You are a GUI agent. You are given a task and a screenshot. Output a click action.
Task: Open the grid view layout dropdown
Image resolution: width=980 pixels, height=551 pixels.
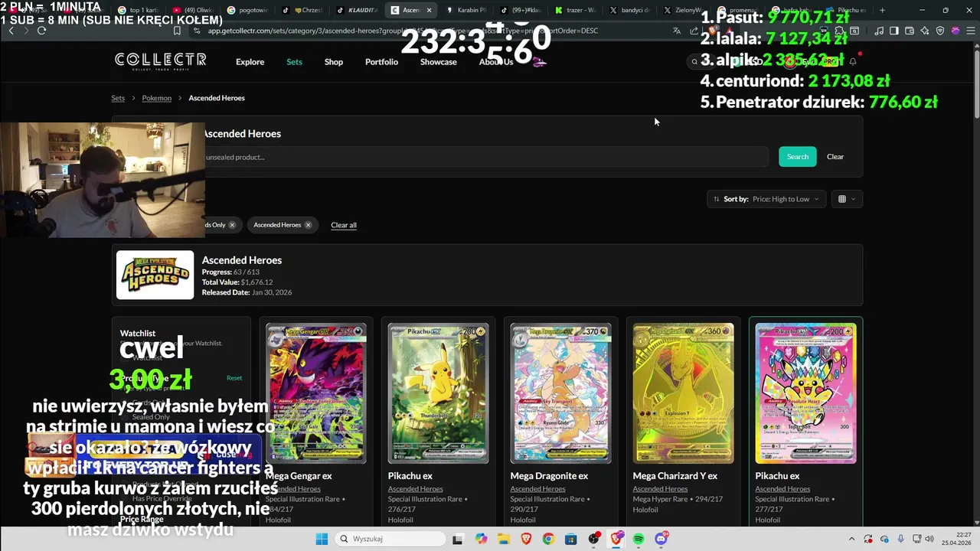coord(846,199)
